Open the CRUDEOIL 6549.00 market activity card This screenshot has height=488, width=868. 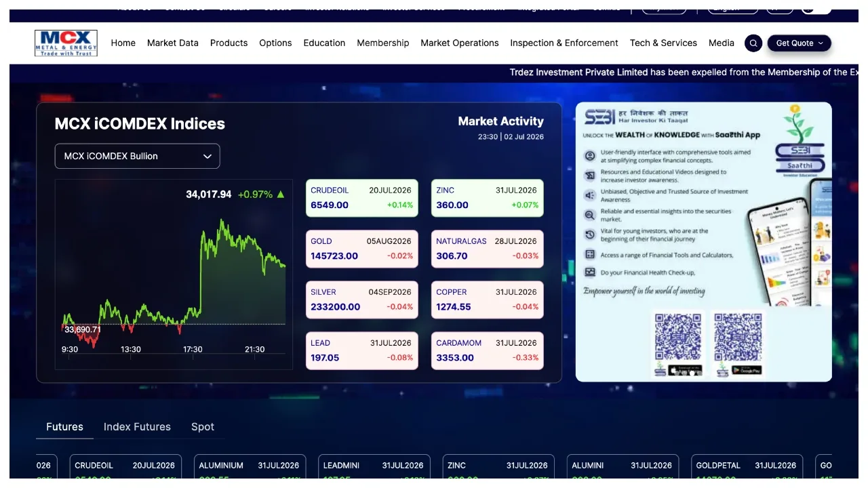click(x=362, y=198)
